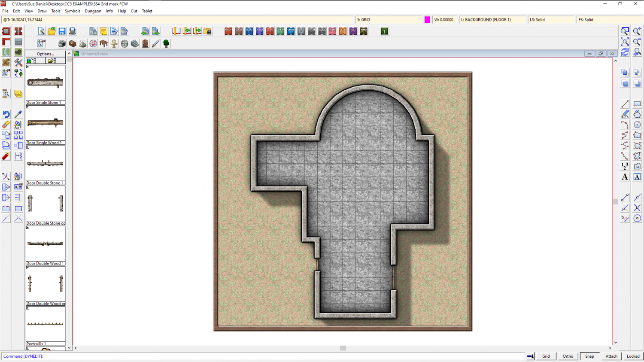Open the FS: Solid fill style selector
Viewport: 644px width, 362px height.
point(610,20)
